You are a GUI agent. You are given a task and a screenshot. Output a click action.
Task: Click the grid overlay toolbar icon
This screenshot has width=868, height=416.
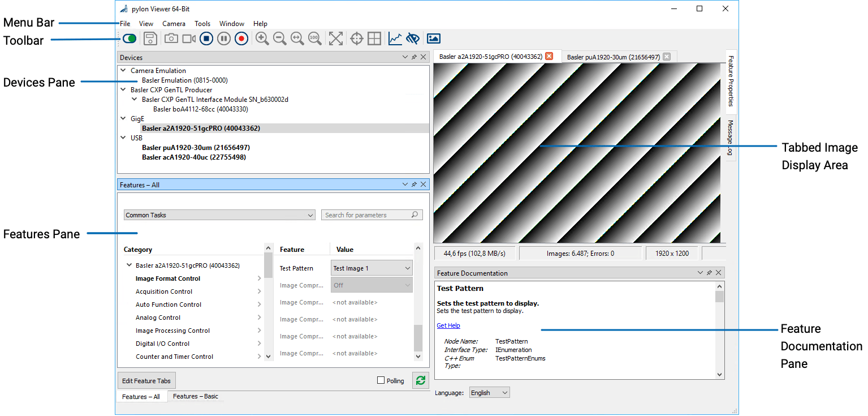[x=374, y=38]
